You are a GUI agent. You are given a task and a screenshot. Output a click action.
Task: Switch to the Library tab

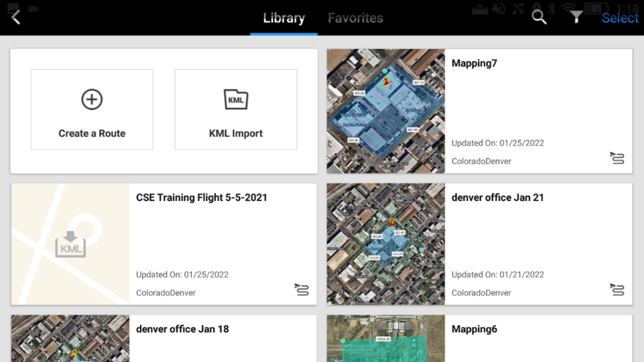[284, 18]
